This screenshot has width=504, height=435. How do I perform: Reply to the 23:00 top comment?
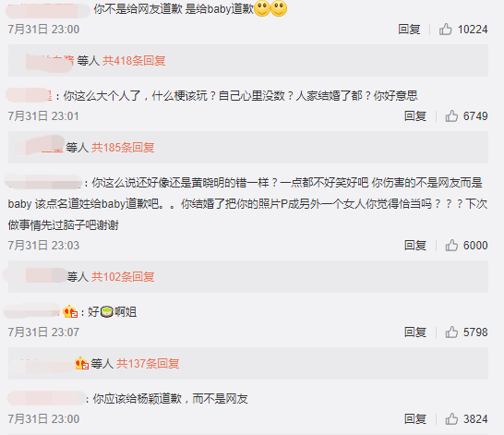(409, 30)
